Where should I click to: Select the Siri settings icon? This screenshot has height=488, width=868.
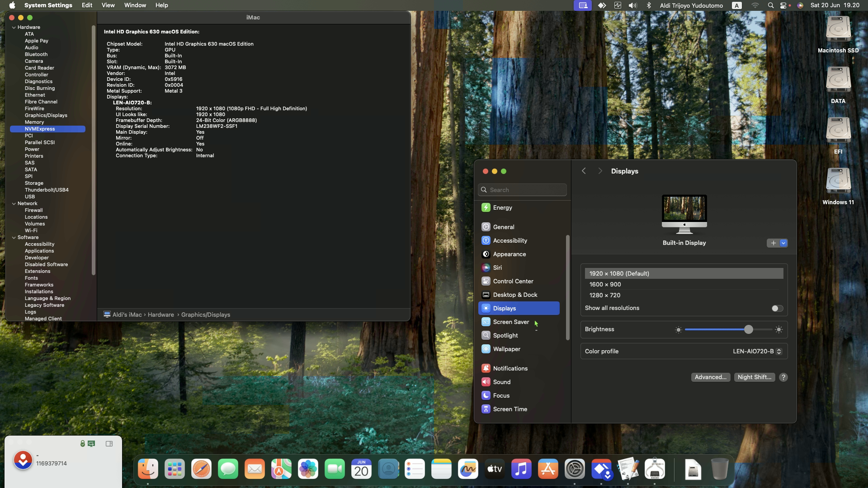coord(486,267)
